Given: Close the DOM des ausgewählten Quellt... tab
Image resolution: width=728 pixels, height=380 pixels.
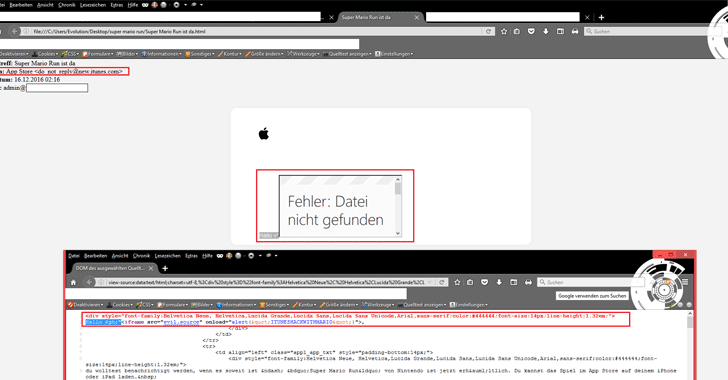Looking at the screenshot, I should click(x=151, y=268).
